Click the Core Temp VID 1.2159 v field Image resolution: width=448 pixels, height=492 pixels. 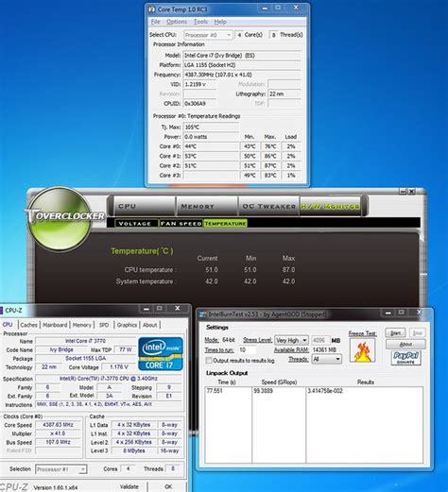[199, 84]
